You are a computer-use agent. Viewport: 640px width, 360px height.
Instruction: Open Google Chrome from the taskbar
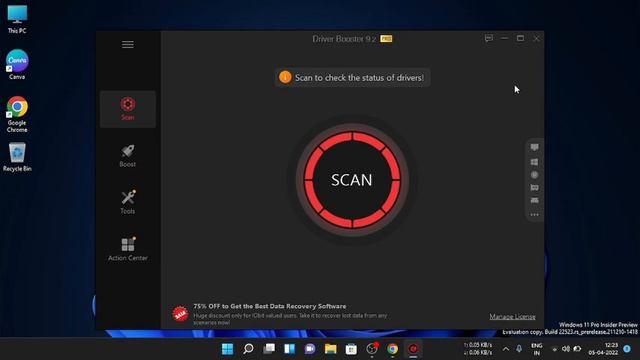393,349
